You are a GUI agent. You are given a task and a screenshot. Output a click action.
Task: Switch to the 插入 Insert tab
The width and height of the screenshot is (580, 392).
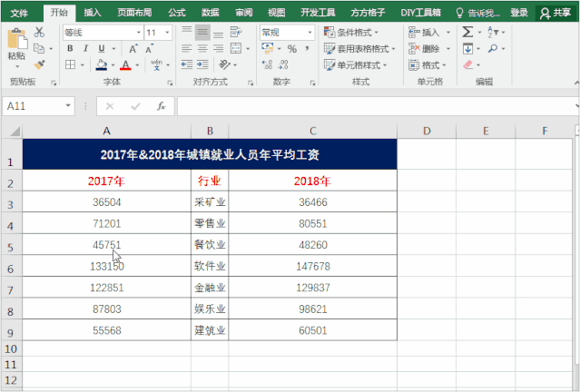pyautogui.click(x=93, y=13)
